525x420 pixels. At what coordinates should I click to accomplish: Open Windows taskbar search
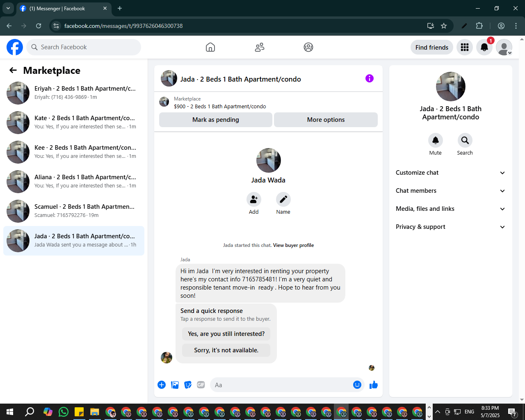30,412
